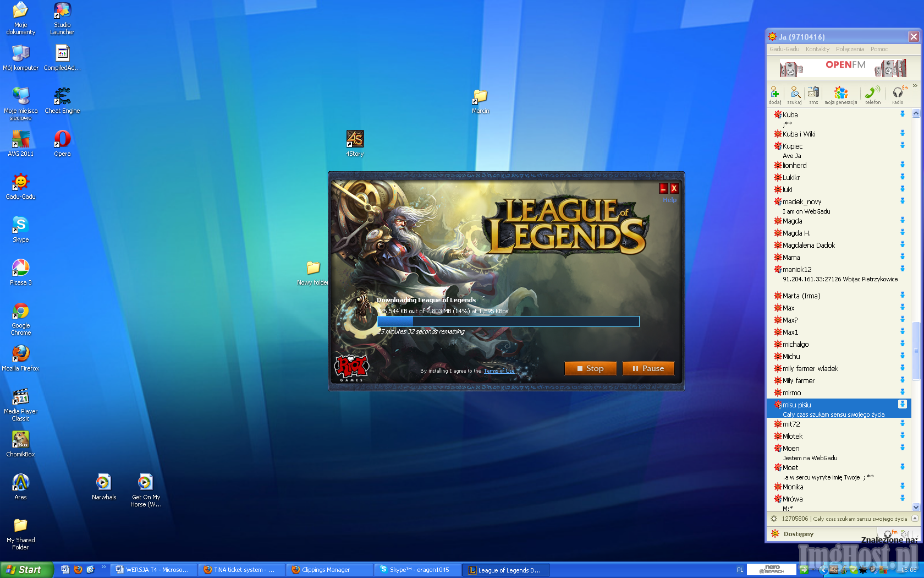
Task: Click the Nero Search box in taskbar
Action: [x=771, y=569]
